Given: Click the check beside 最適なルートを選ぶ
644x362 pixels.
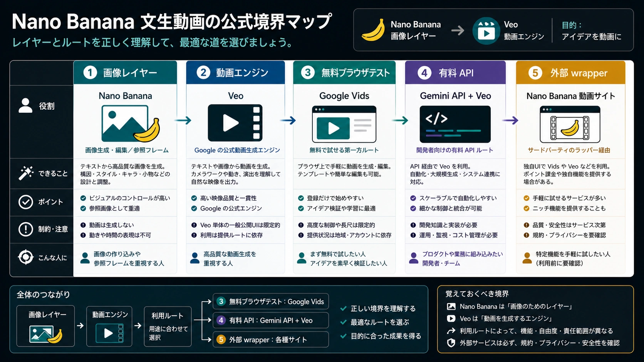Looking at the screenshot, I should (x=343, y=322).
